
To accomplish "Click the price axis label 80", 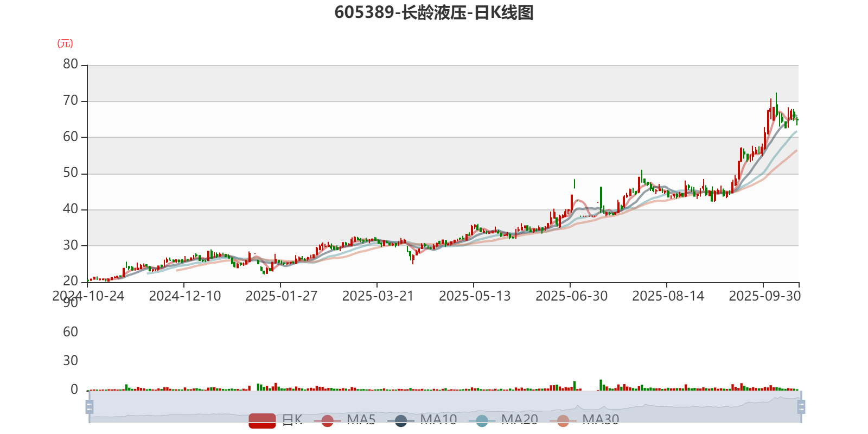I will click(x=71, y=64).
